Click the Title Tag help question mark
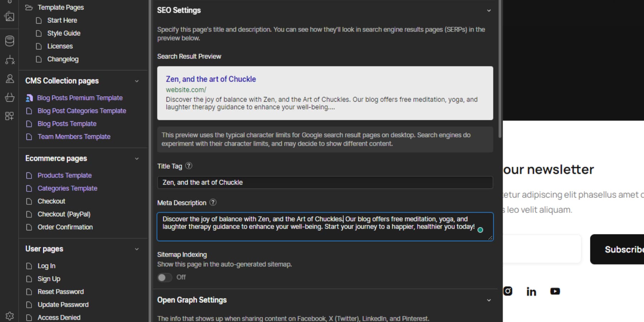The image size is (644, 322). (x=189, y=166)
